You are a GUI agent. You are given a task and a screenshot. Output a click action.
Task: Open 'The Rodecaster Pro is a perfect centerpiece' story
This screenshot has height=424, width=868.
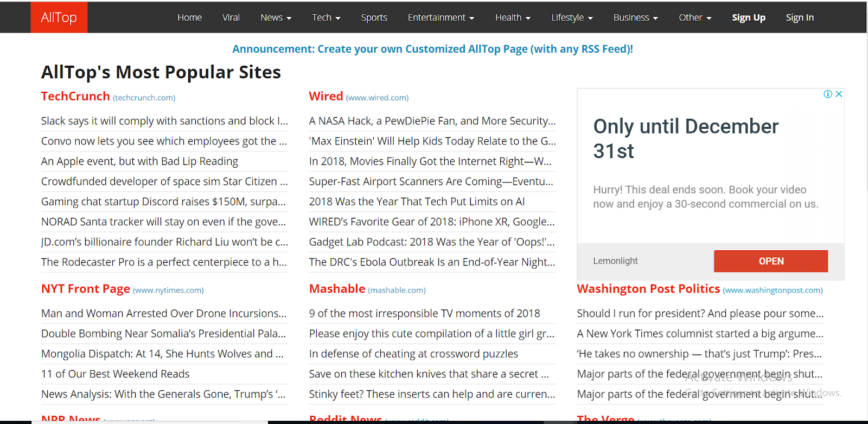click(x=164, y=262)
